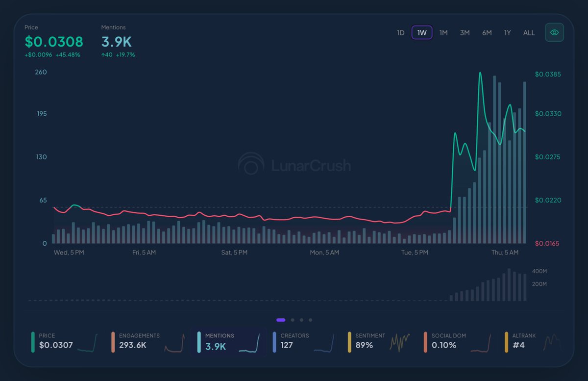Viewport: 588px width, 381px height.
Task: Go to the second carousel page dot
Action: (293, 320)
